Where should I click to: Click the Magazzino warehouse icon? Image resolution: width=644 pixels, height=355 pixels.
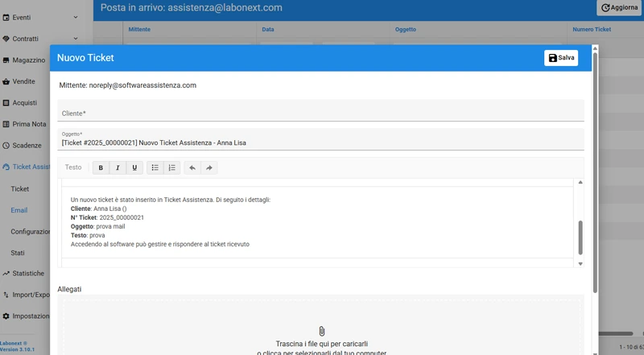pos(6,60)
